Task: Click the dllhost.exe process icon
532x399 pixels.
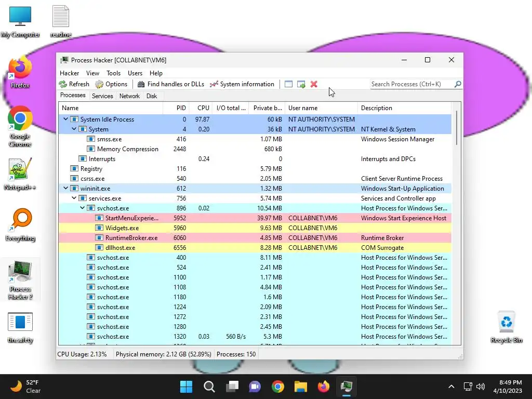Action: coord(99,248)
